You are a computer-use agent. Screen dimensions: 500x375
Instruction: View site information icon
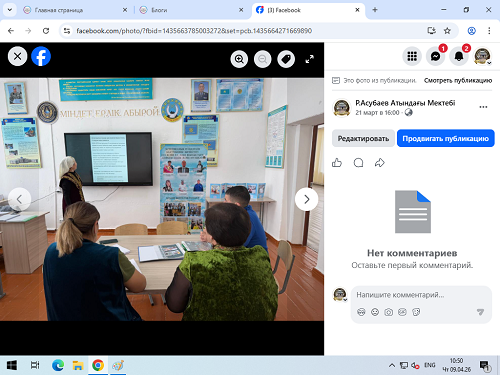[67, 31]
